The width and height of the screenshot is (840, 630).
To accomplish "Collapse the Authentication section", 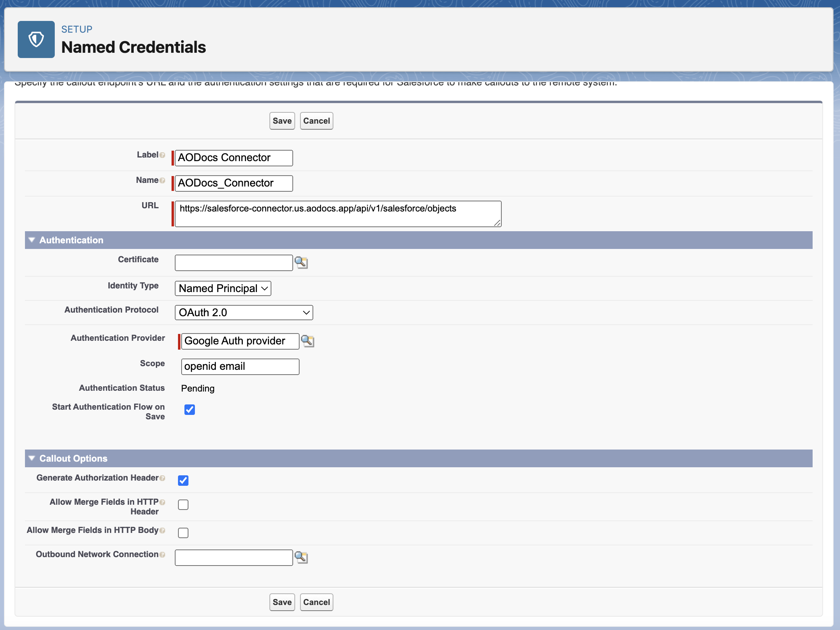I will coord(32,240).
